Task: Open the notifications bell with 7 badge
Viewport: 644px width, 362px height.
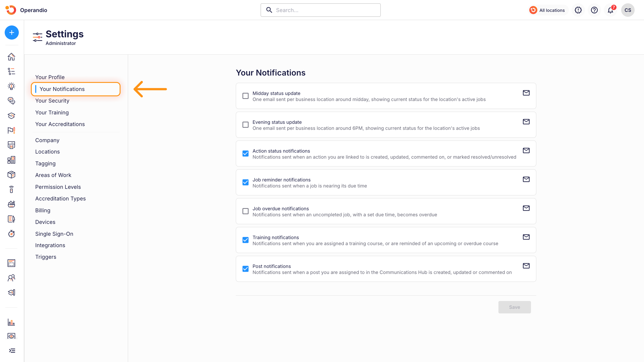Action: click(610, 10)
